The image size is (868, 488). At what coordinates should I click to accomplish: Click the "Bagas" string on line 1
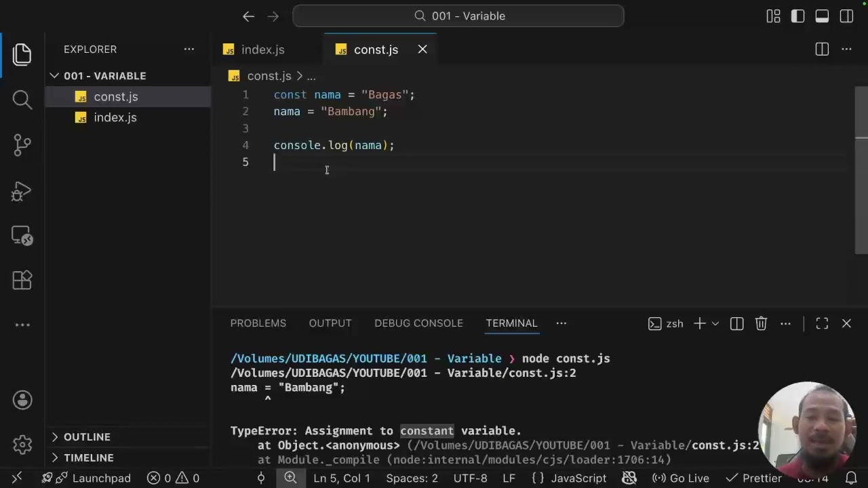(x=385, y=95)
